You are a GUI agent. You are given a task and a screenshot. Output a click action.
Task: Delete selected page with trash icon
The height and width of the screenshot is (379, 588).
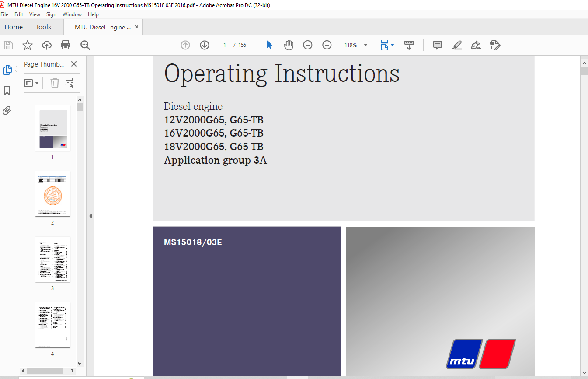55,83
